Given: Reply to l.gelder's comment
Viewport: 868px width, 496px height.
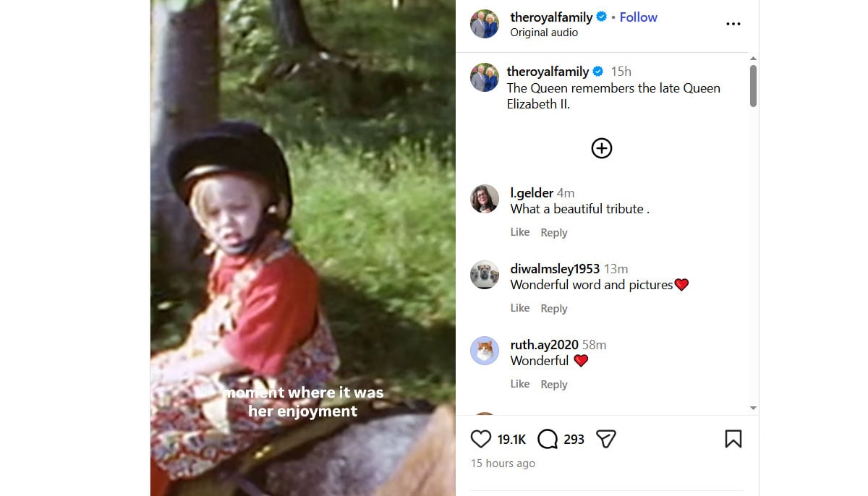Looking at the screenshot, I should click(554, 233).
